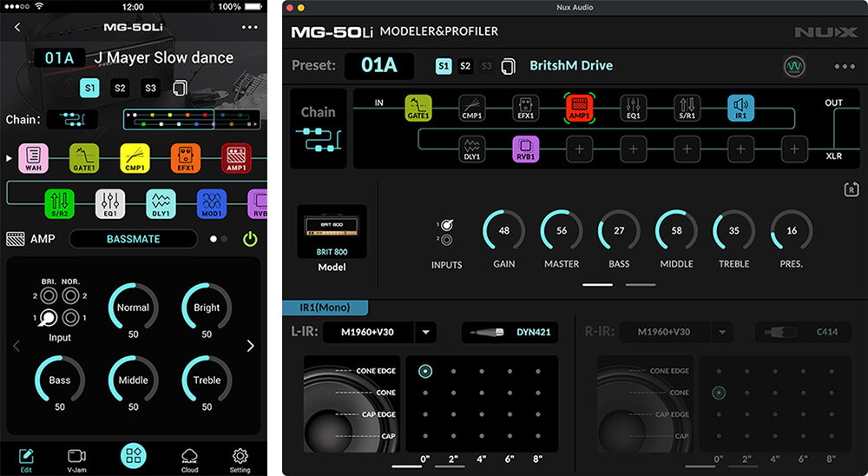This screenshot has height=476, width=868.
Task: Click the DYN421 microphone button
Action: [510, 332]
